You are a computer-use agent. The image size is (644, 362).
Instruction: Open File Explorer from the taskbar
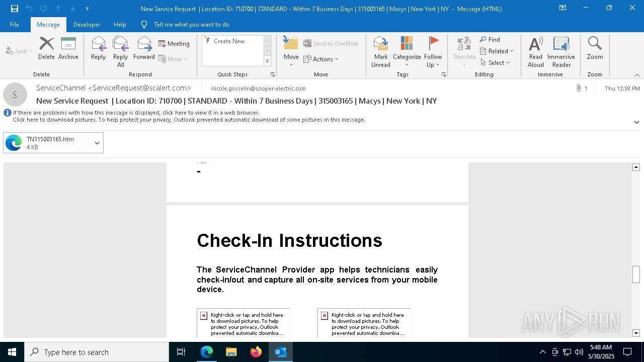231,352
